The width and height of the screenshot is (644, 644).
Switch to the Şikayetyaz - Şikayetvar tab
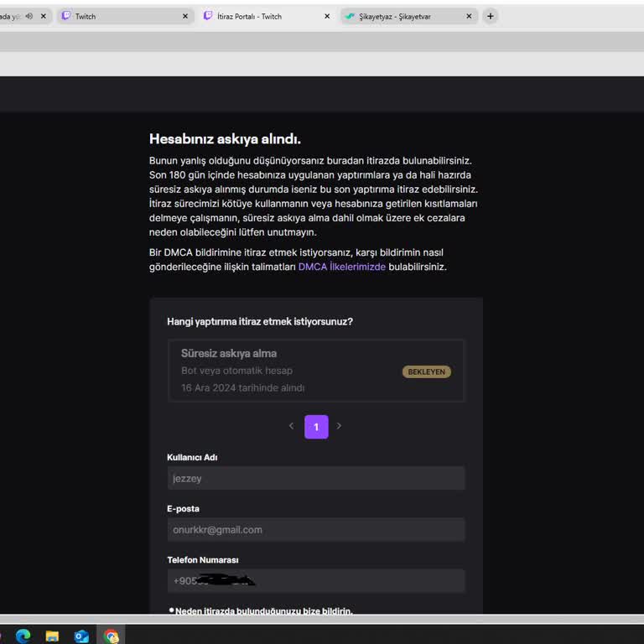pos(409,17)
